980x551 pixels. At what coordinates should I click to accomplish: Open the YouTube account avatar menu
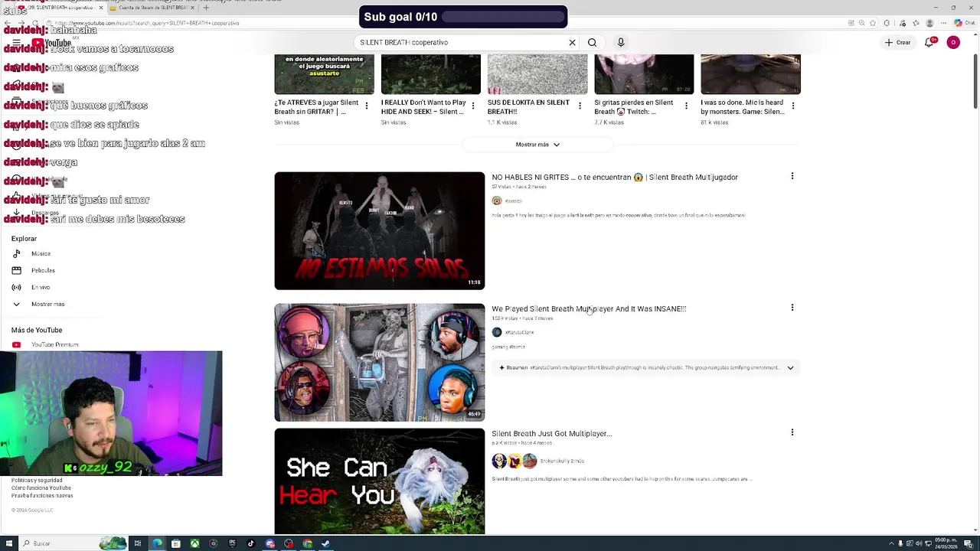pos(953,43)
